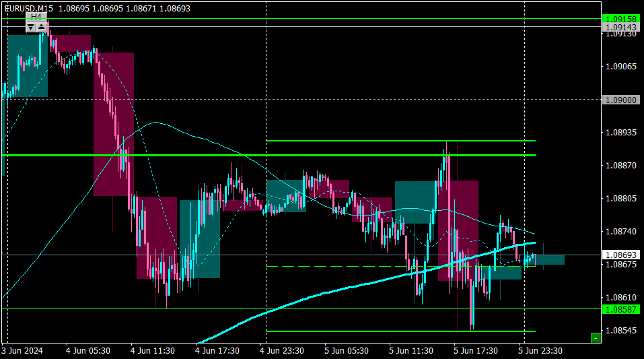Click the large crimson H4 candle rectangle

tap(114, 124)
